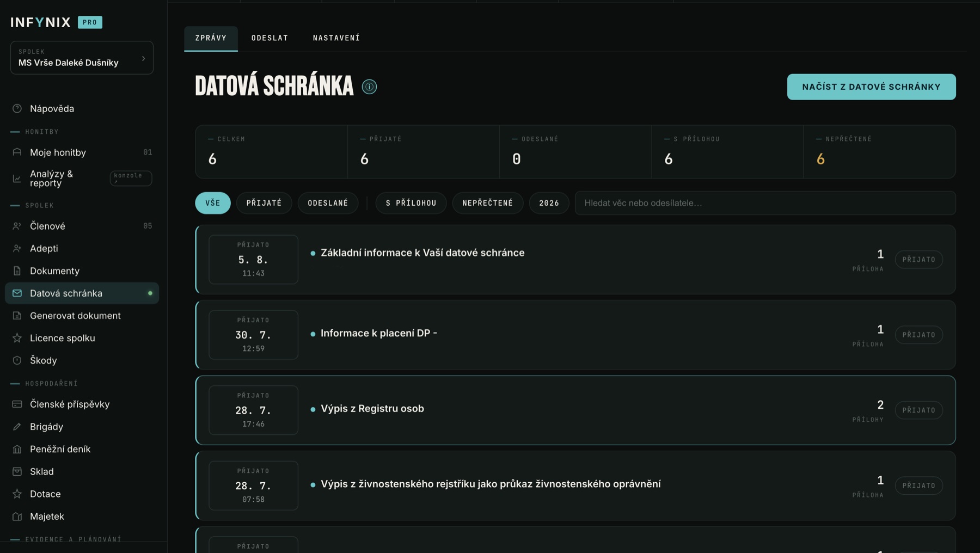Open message Výpis z Registru osob

tap(575, 410)
